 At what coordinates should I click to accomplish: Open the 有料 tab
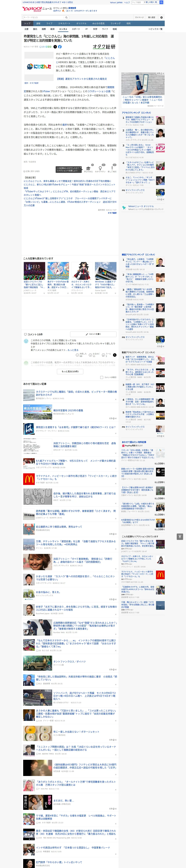pyautogui.click(x=128, y=23)
